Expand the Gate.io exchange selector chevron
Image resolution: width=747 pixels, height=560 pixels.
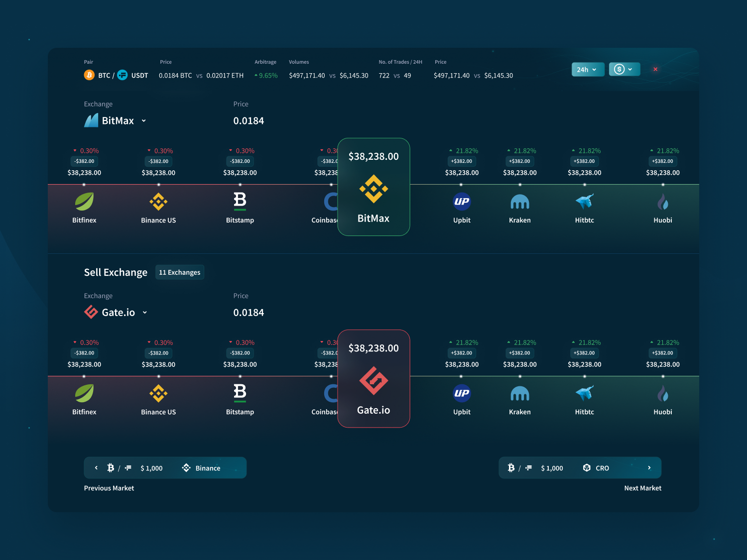point(145,313)
